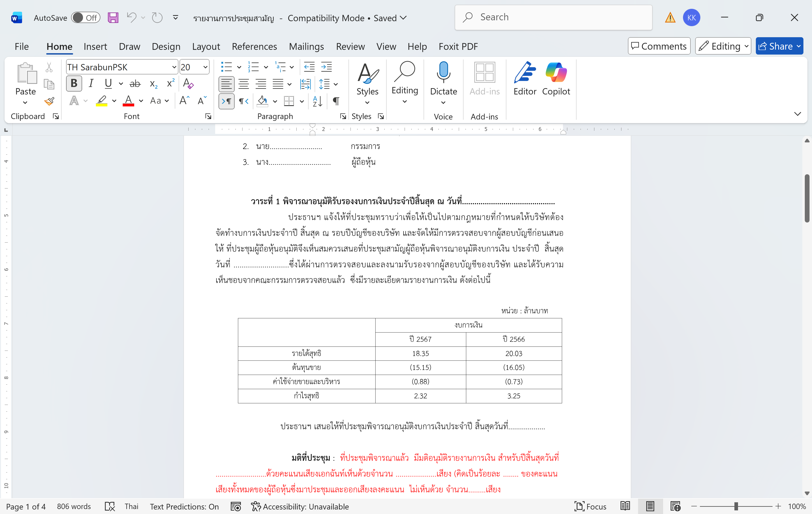Viewport: 812px width, 514px height.
Task: Toggle show paragraph marks
Action: pos(336,101)
